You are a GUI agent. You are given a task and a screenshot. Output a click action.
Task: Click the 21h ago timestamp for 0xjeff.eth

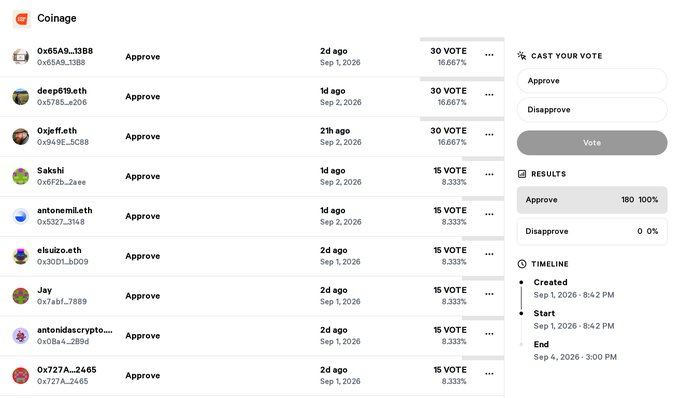coord(335,131)
